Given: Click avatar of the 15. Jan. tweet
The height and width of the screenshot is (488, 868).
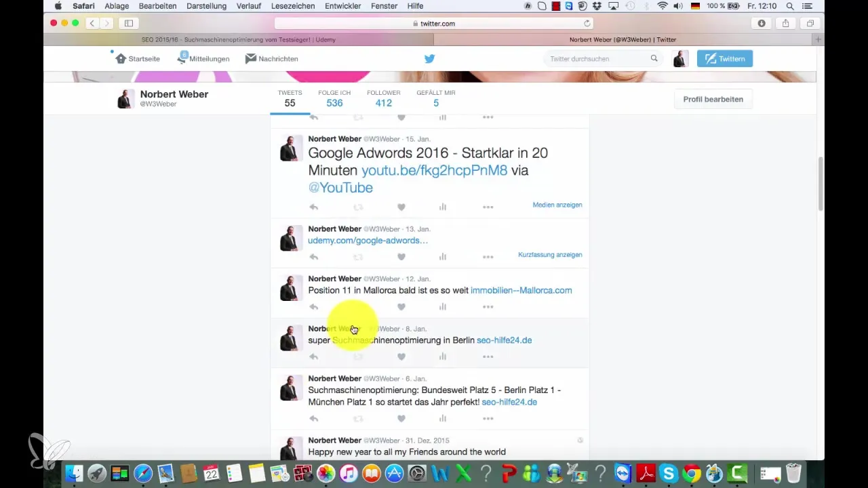Looking at the screenshot, I should pyautogui.click(x=291, y=148).
